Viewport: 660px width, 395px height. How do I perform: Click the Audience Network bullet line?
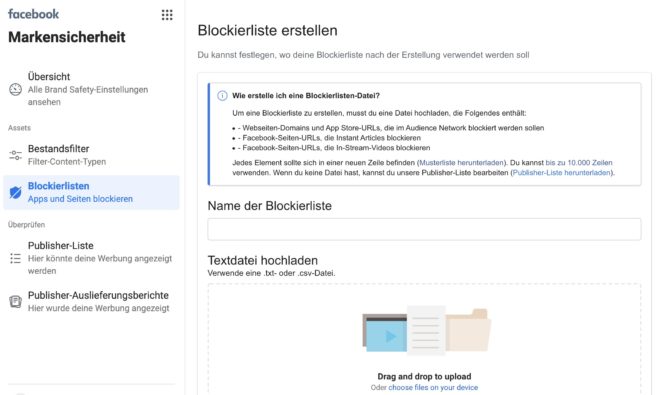tap(388, 128)
